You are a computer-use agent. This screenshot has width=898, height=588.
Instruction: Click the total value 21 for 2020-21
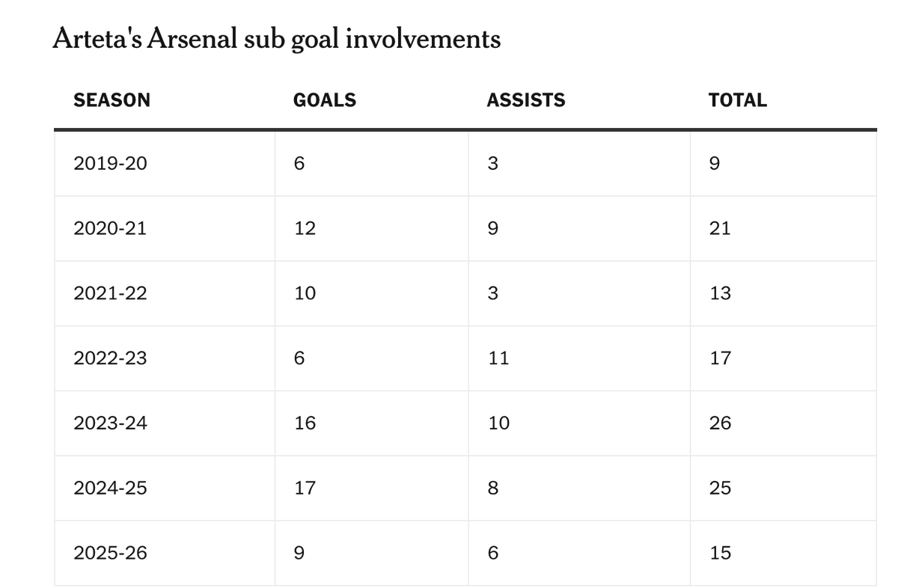click(x=720, y=228)
